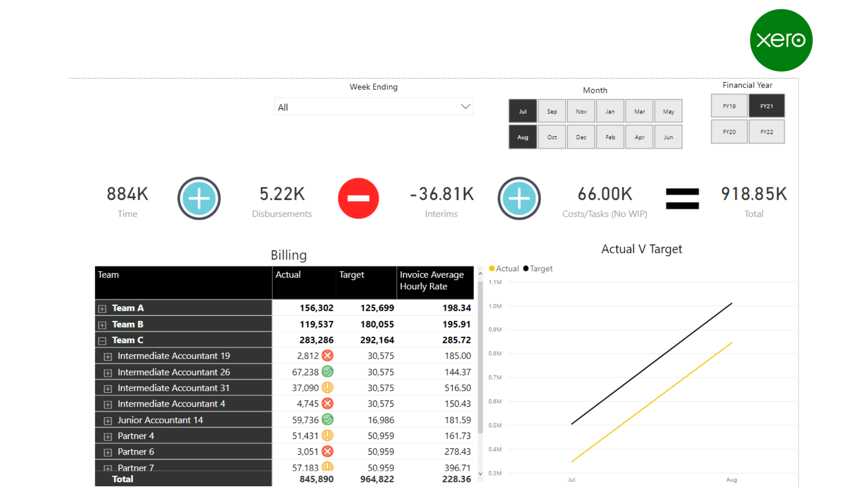Sort by the Target column header
Image resolution: width=868 pixels, height=488 pixels.
click(x=367, y=282)
